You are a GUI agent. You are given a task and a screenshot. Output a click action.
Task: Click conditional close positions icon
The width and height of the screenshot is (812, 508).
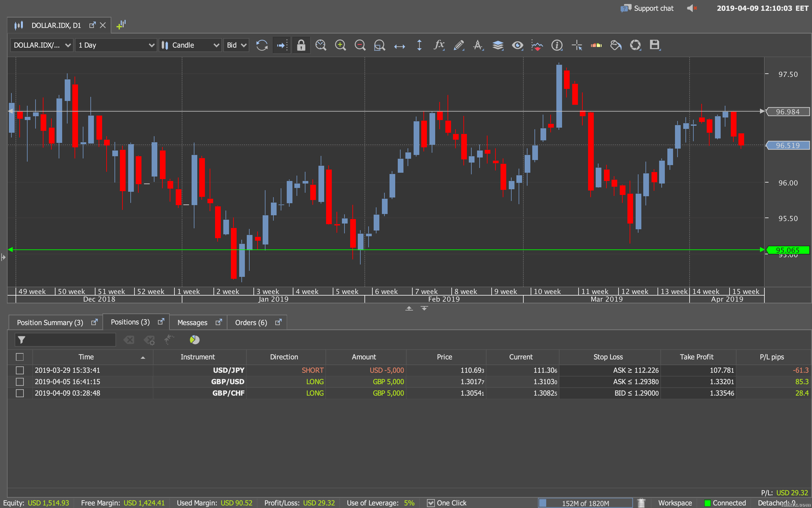point(149,340)
